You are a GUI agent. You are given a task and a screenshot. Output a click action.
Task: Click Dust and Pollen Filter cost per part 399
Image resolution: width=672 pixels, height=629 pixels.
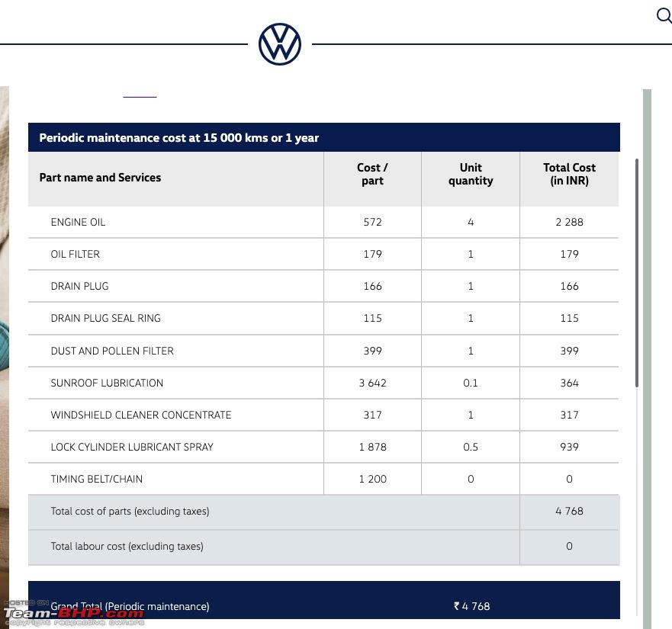click(x=372, y=351)
